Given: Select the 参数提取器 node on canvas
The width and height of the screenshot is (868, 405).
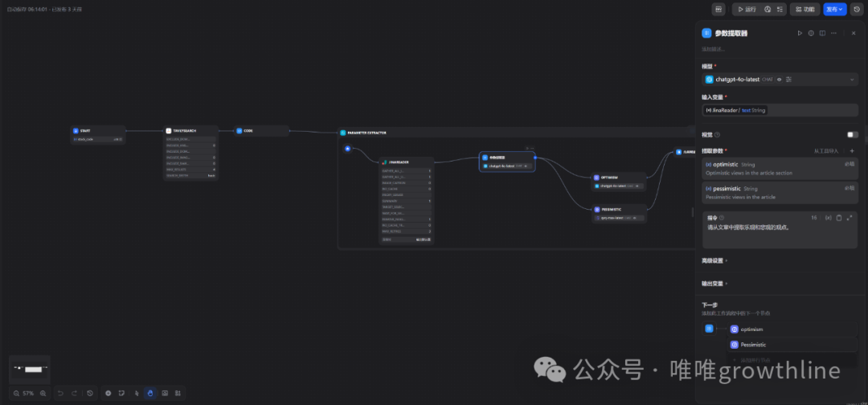Looking at the screenshot, I should coord(507,162).
